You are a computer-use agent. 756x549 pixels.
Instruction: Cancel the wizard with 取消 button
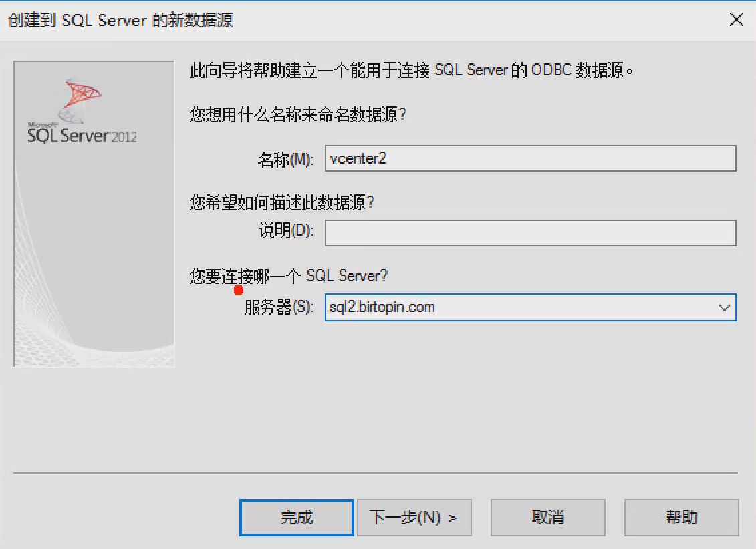[547, 517]
